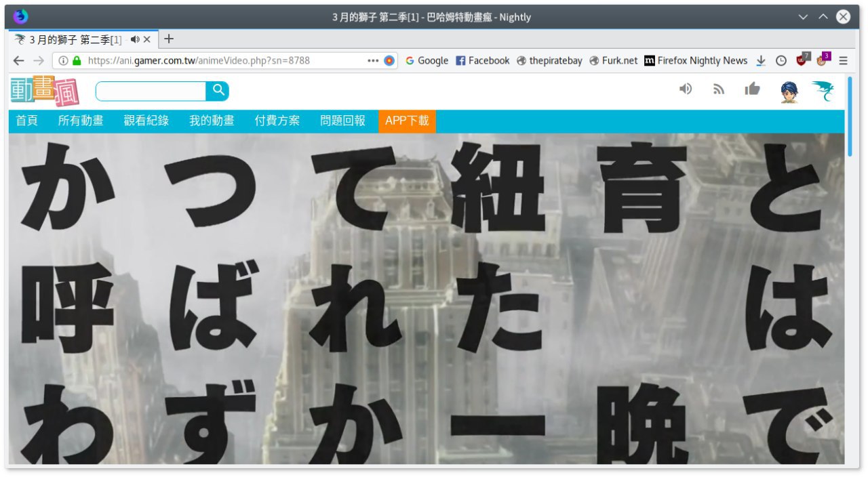Viewport: 868px width, 477px height.
Task: Open page actions three-dot menu
Action: tap(373, 60)
